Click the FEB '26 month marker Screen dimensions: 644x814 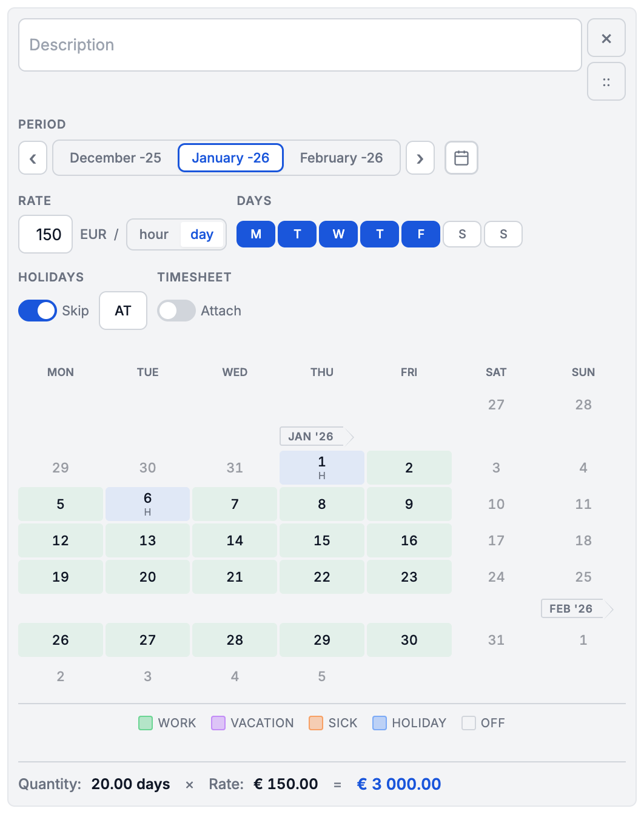pyautogui.click(x=571, y=608)
